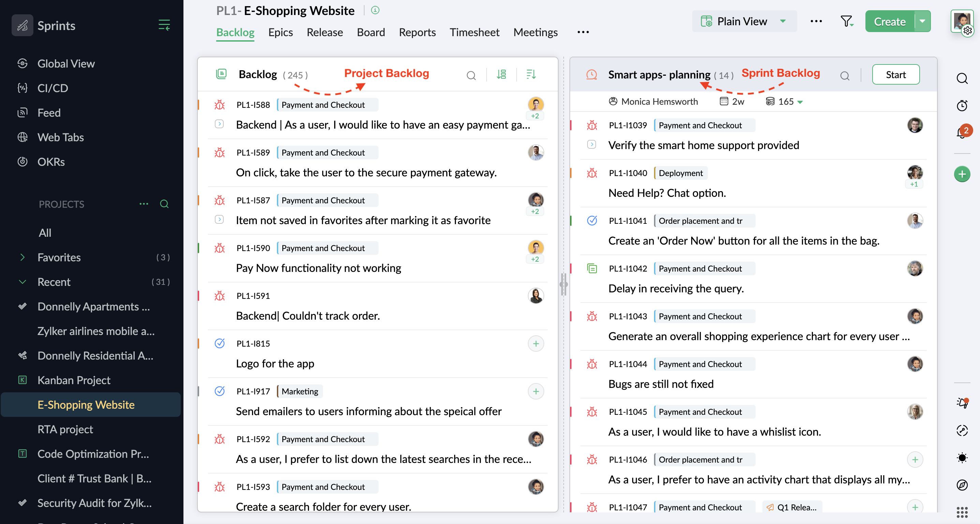Click the Start sprint button
Viewport: 980px width, 524px height.
point(895,75)
